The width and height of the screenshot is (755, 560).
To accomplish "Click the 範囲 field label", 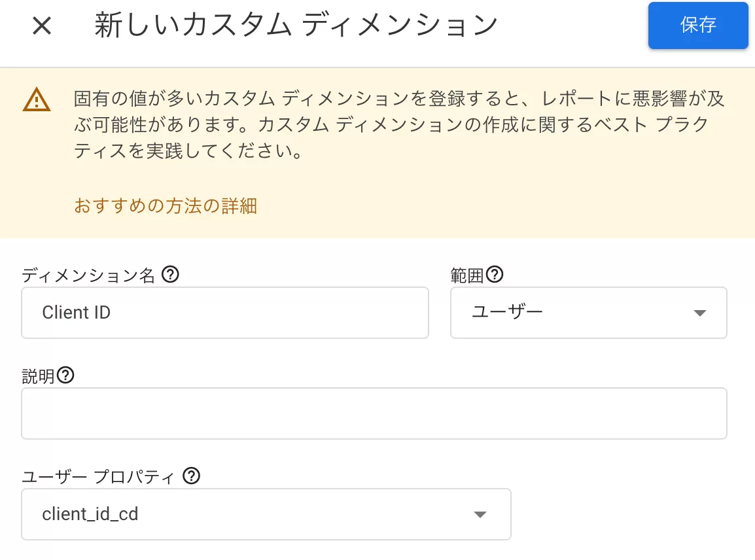I will 467,275.
